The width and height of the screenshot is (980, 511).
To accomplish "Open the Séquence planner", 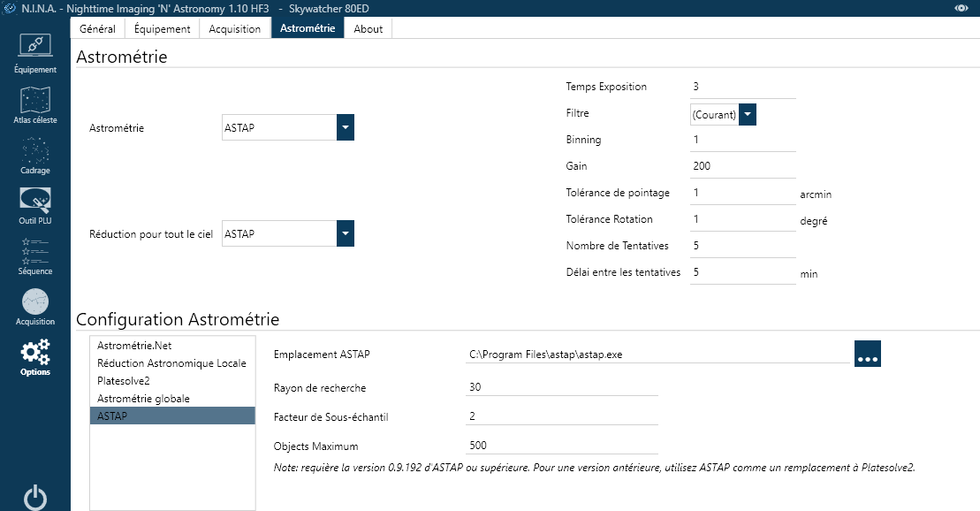I will [x=35, y=253].
